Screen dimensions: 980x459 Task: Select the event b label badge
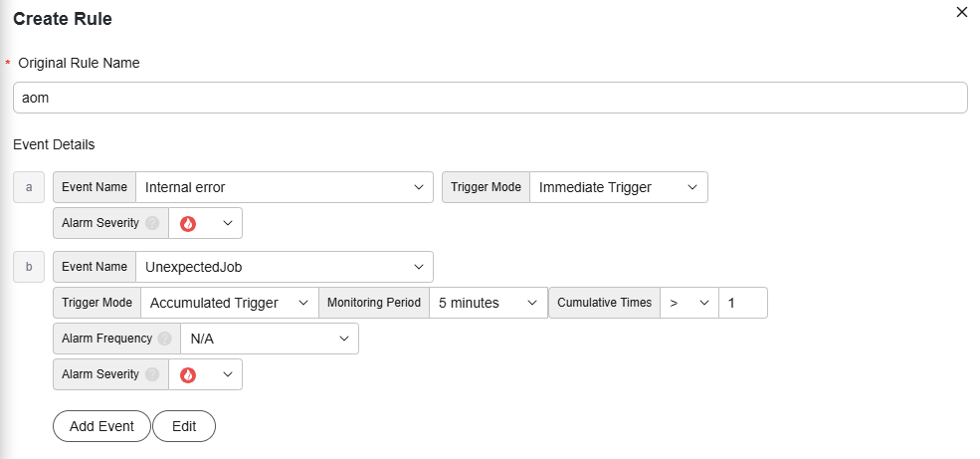29,267
